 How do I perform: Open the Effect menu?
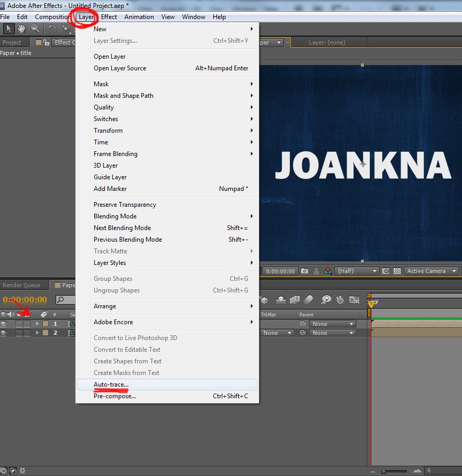[108, 16]
